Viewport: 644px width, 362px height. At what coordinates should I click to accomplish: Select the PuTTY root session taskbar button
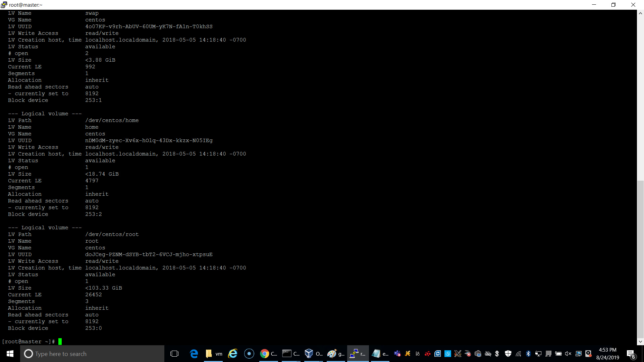pos(358,354)
